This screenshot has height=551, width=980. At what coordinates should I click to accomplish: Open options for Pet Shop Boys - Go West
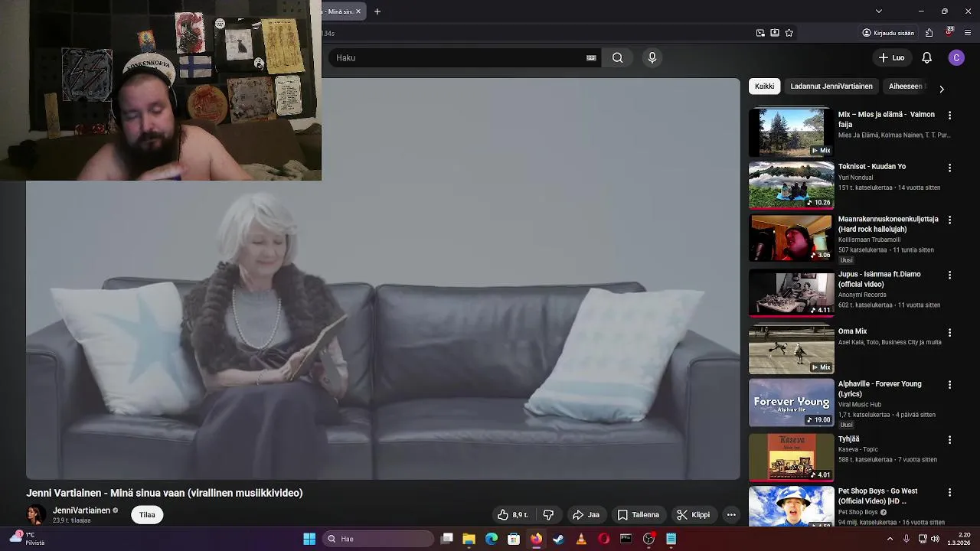click(950, 492)
